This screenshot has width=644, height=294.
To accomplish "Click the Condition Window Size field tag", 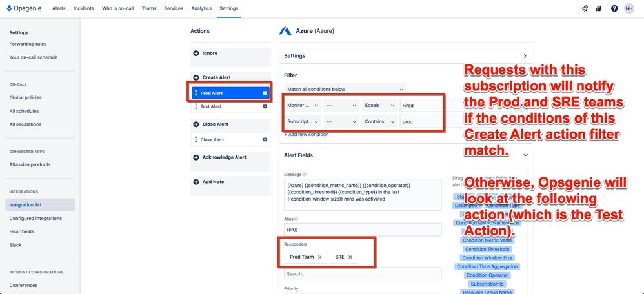I will pyautogui.click(x=487, y=258).
